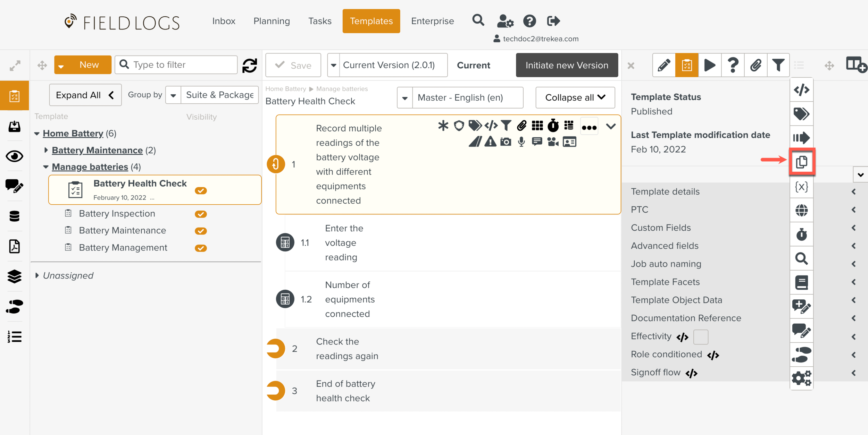Go to the Planning tab
This screenshot has height=435, width=868.
click(272, 21)
